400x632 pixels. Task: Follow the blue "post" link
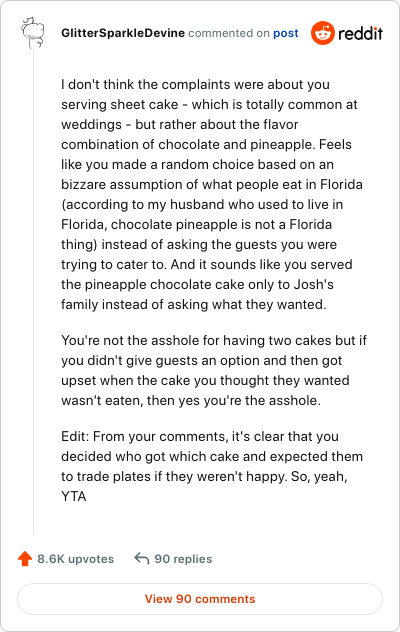285,33
